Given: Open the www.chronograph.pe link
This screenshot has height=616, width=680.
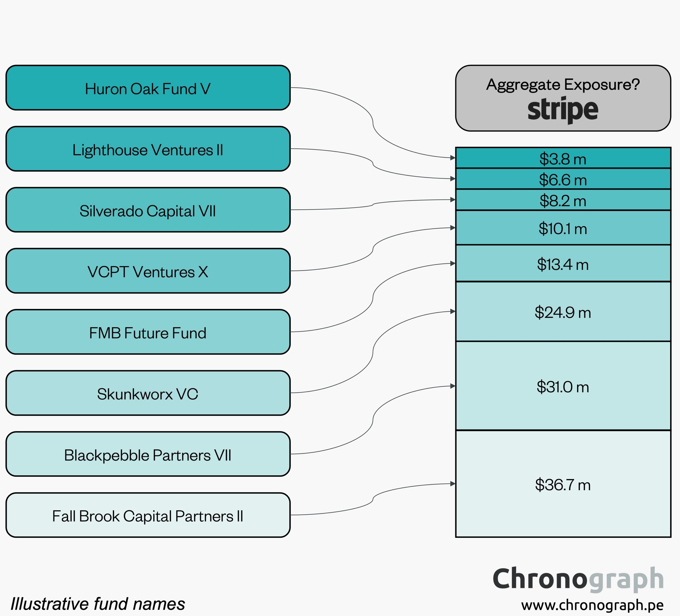Looking at the screenshot, I should 592,605.
